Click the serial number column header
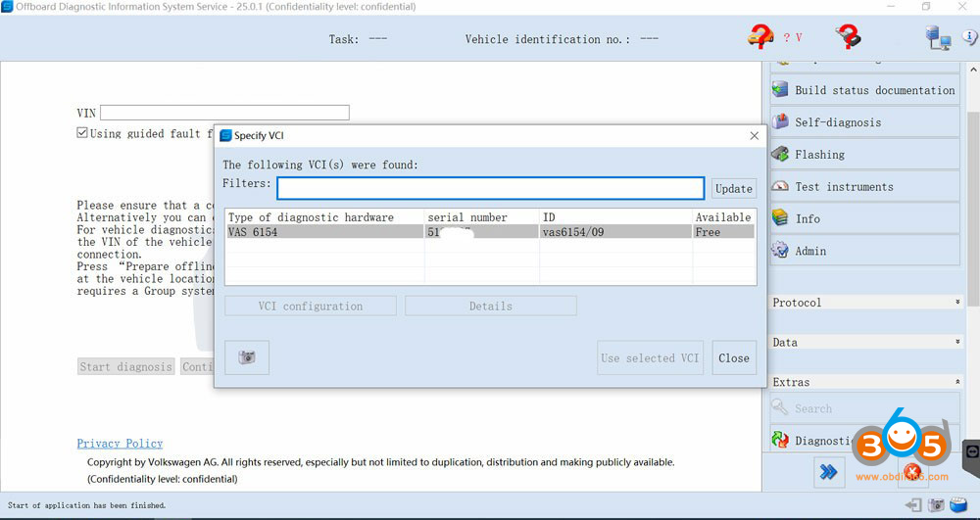980x520 pixels. 482,217
